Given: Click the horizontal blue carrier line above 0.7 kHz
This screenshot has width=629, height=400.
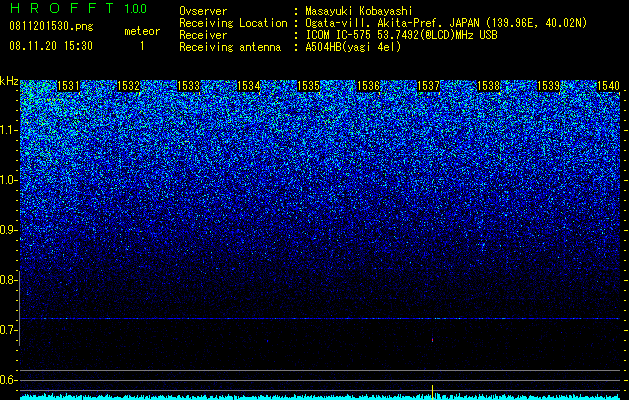Looking at the screenshot, I should (x=320, y=319).
